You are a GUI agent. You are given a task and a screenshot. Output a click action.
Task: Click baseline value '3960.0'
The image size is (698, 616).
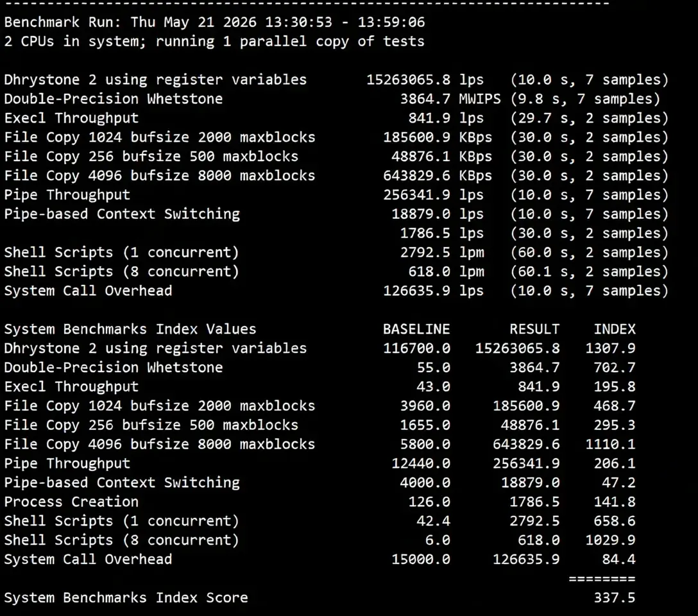pyautogui.click(x=425, y=405)
